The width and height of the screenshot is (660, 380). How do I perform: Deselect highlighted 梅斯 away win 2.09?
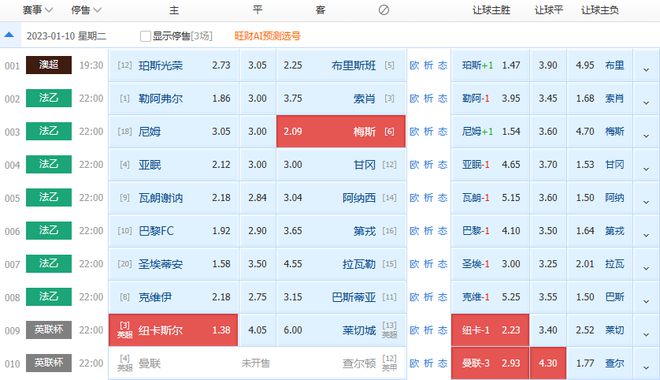coord(341,131)
